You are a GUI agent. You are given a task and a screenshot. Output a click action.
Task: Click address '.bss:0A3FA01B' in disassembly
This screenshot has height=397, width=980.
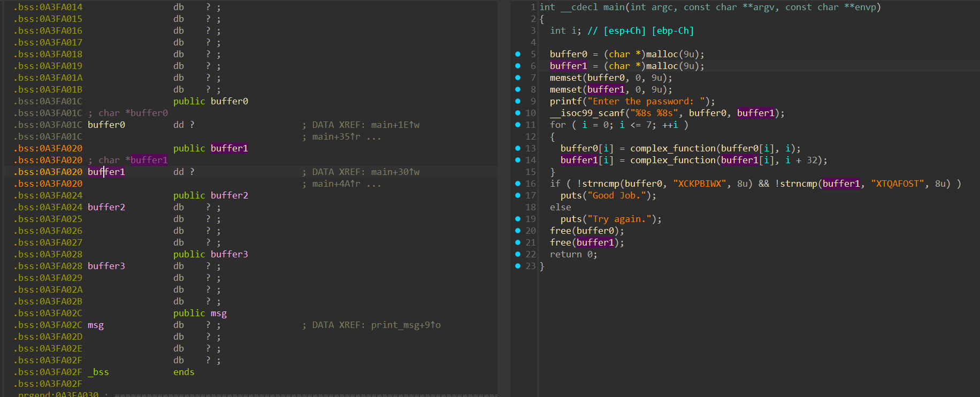click(x=48, y=89)
